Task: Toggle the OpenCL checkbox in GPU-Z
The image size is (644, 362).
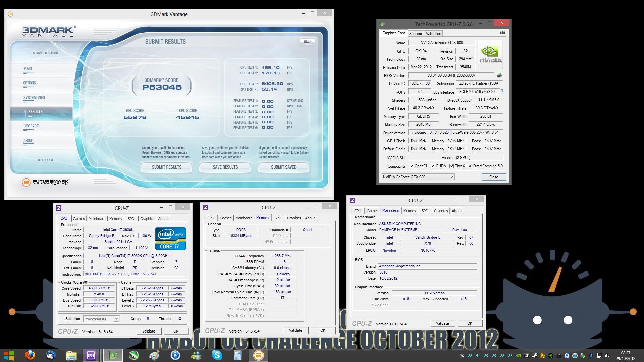Action: coord(412,166)
